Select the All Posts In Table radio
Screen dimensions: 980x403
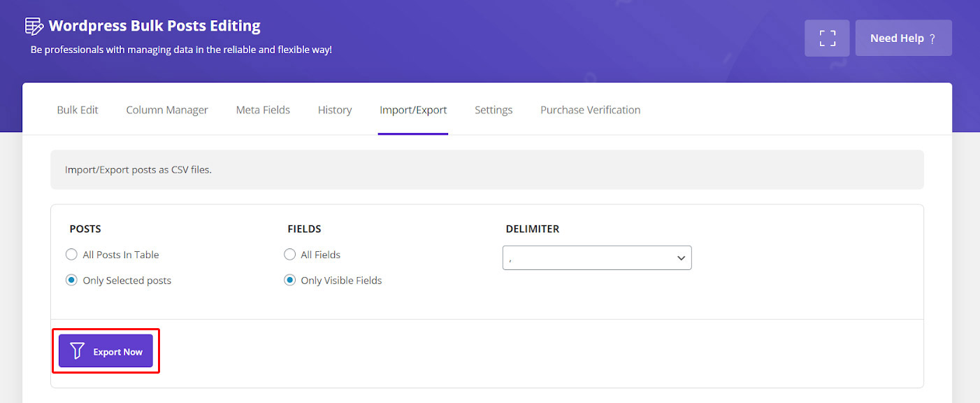point(71,255)
